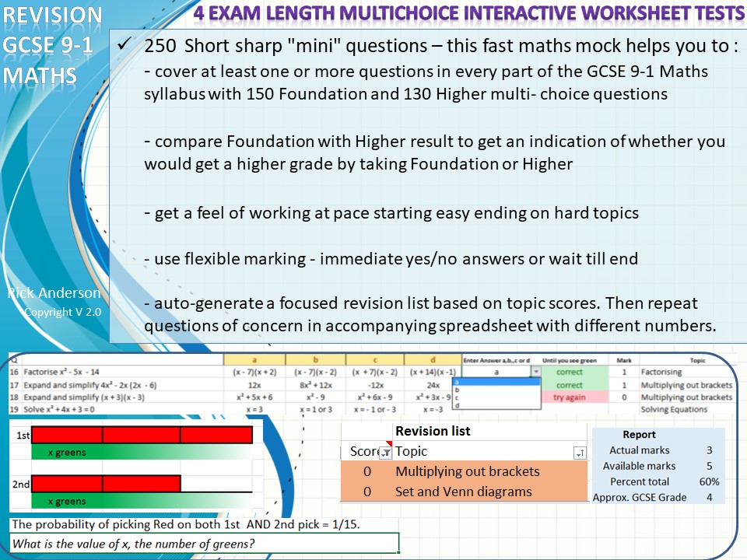Pick the highlighted "a" entry in the answer list
This screenshot has height=560, width=747.
coord(497,381)
